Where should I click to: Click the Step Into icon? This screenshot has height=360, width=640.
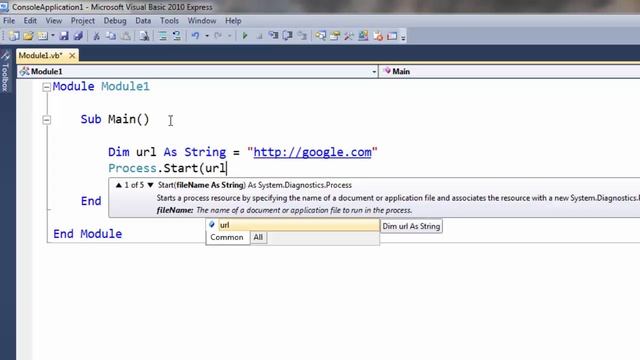273,36
